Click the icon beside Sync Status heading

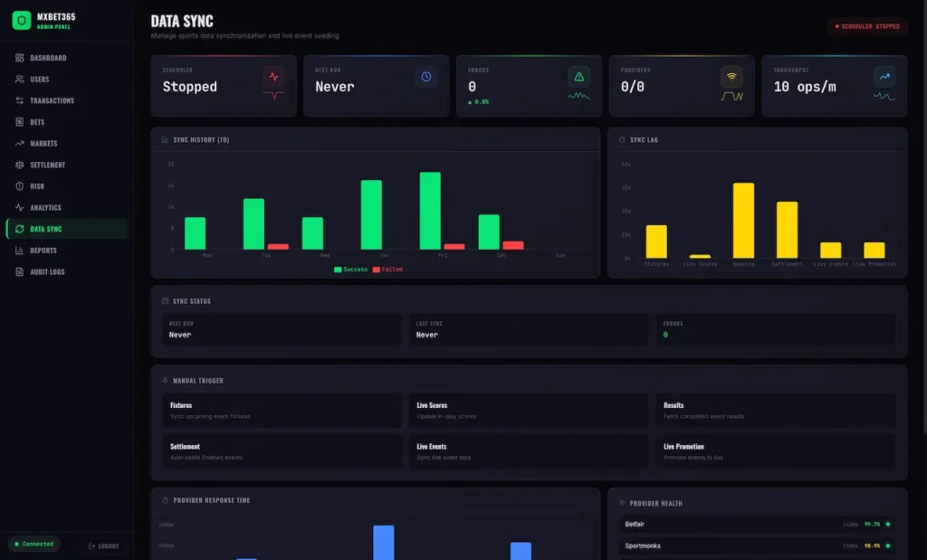(x=165, y=301)
